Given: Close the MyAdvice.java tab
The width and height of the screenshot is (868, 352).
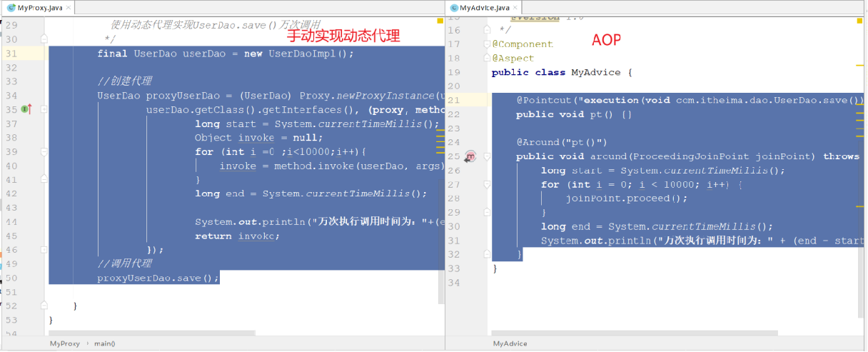Looking at the screenshot, I should (515, 8).
